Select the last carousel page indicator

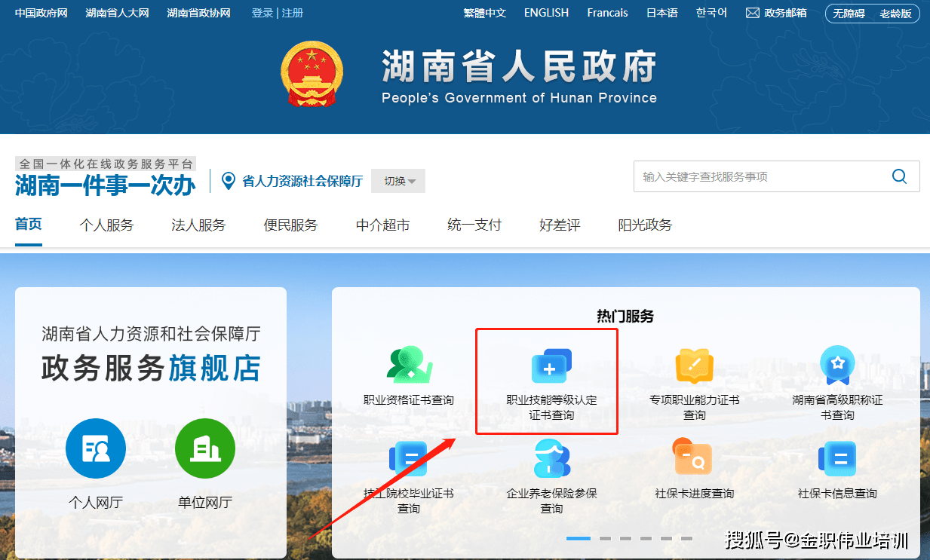(x=686, y=538)
